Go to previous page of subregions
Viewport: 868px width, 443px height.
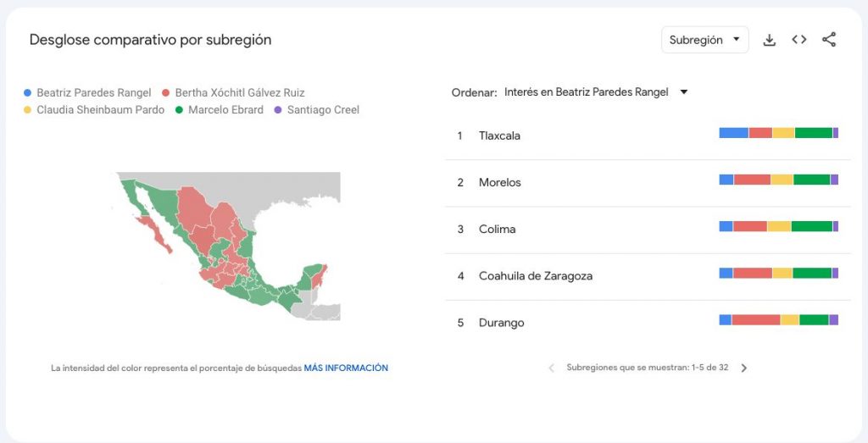click(x=551, y=368)
